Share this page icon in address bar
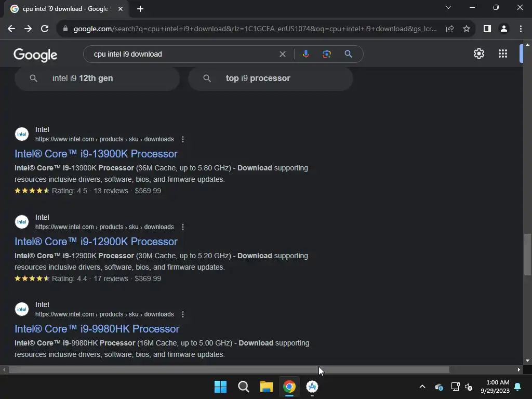 click(450, 29)
